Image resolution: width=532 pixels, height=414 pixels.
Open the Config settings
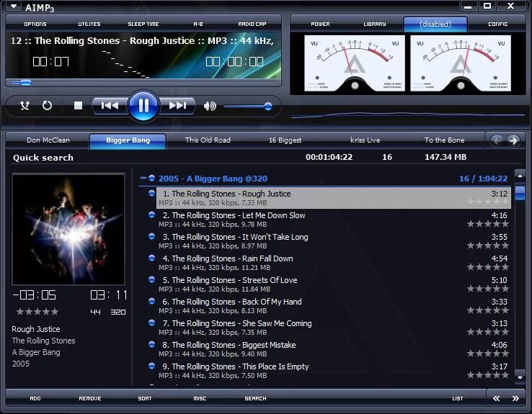[497, 24]
